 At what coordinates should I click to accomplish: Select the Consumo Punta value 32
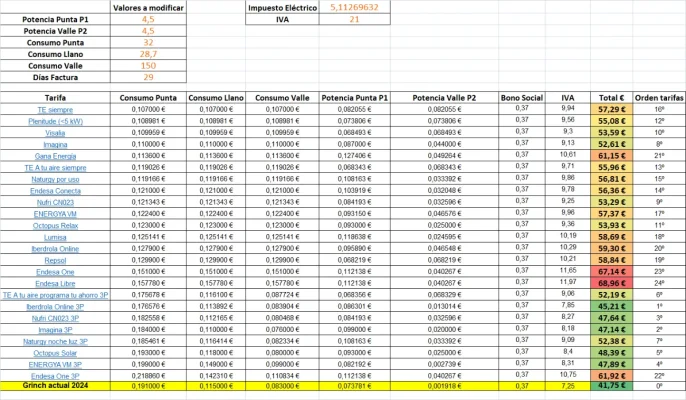point(148,42)
